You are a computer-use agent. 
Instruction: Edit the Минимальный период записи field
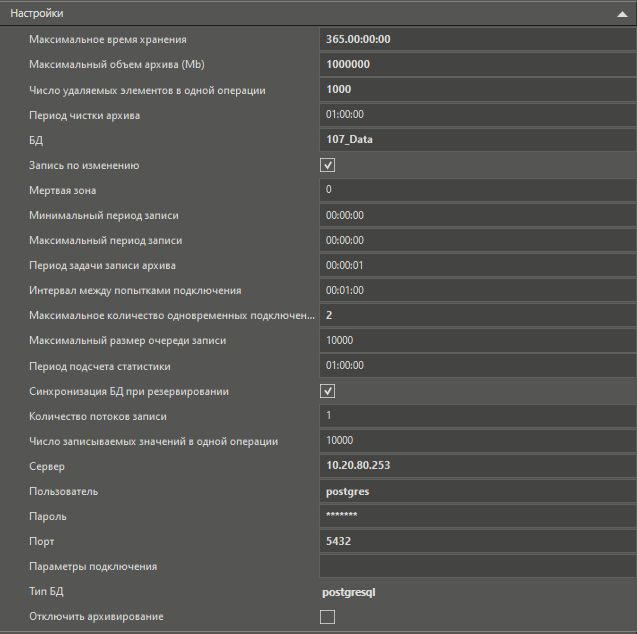click(x=476, y=215)
